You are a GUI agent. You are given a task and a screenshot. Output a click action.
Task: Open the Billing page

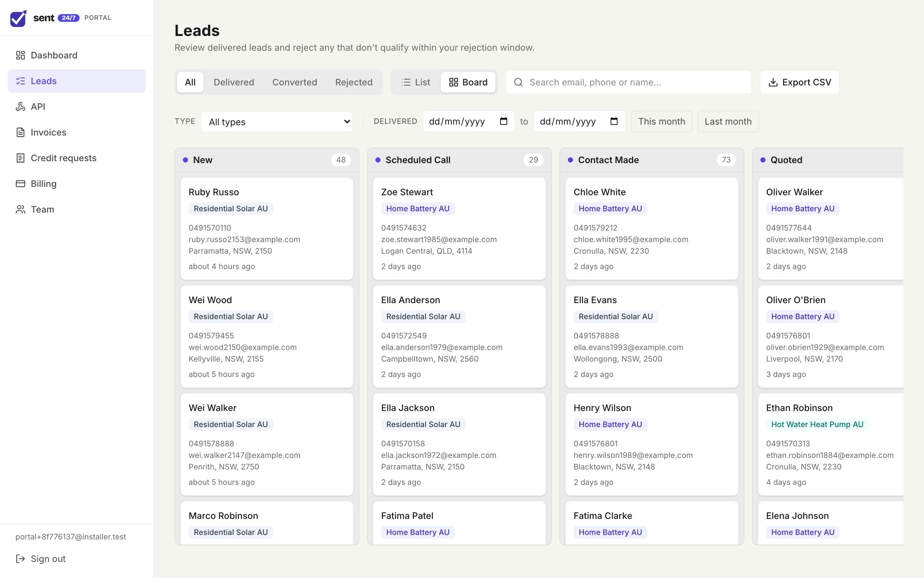click(76, 183)
